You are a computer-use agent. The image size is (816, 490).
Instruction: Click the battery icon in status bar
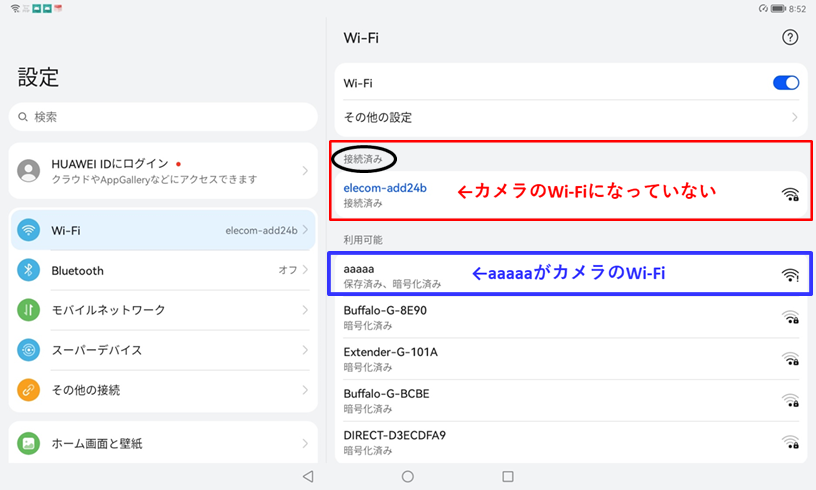[x=779, y=9]
